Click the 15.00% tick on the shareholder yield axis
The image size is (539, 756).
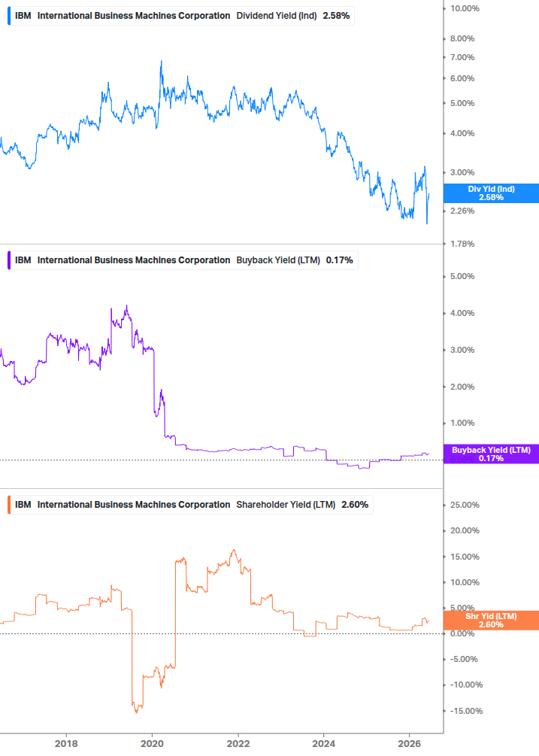[x=465, y=557]
